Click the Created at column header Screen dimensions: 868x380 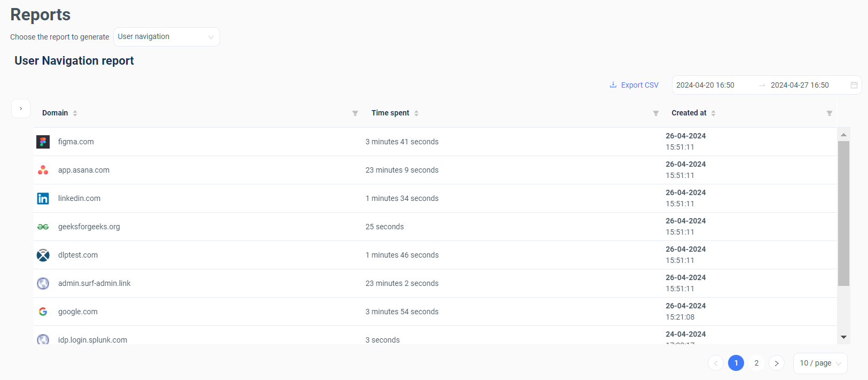tap(689, 113)
